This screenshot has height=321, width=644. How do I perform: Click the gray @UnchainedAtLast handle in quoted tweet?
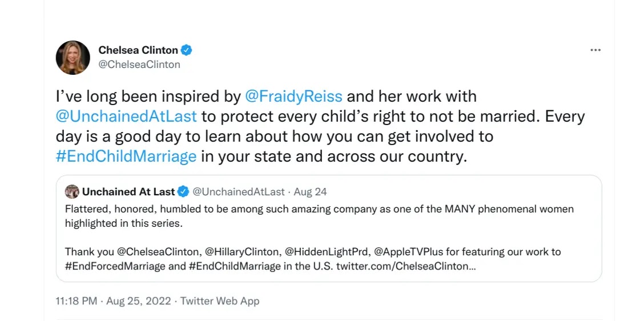239,191
